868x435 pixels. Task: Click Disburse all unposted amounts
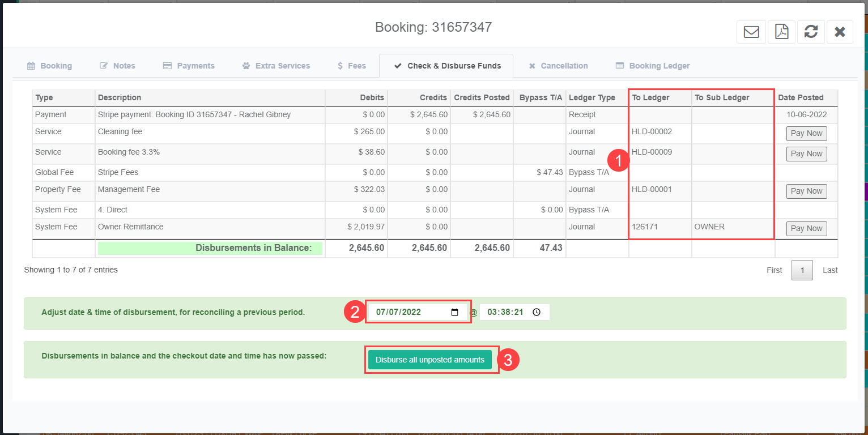click(430, 360)
